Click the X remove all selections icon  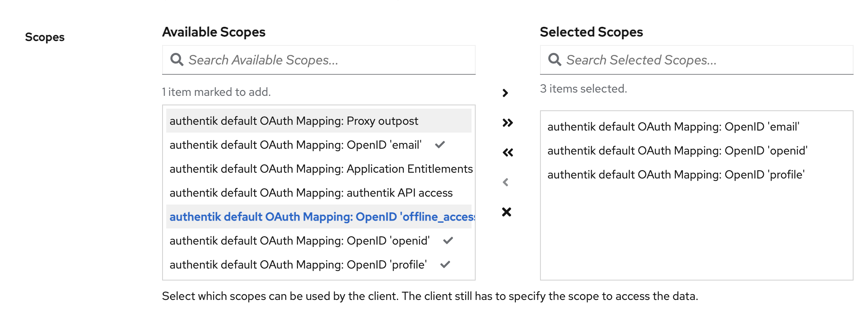point(507,212)
